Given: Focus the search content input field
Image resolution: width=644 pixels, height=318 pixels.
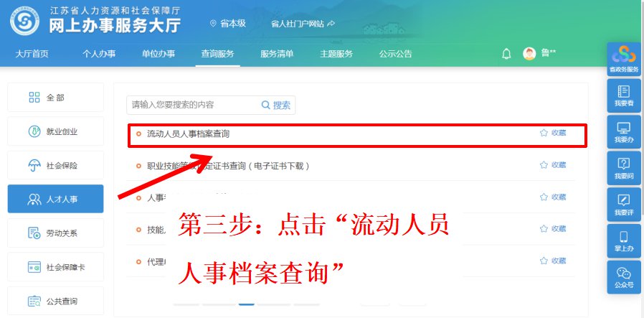Looking at the screenshot, I should pyautogui.click(x=193, y=105).
